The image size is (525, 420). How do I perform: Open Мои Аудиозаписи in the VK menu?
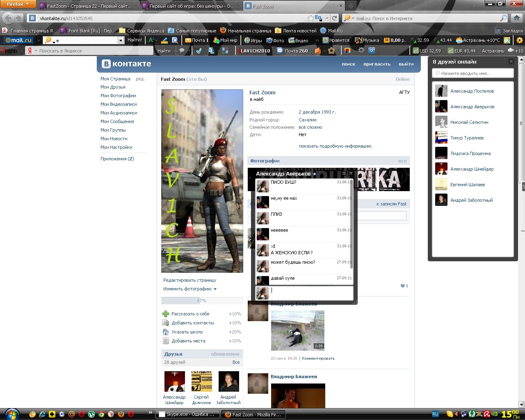[x=119, y=113]
